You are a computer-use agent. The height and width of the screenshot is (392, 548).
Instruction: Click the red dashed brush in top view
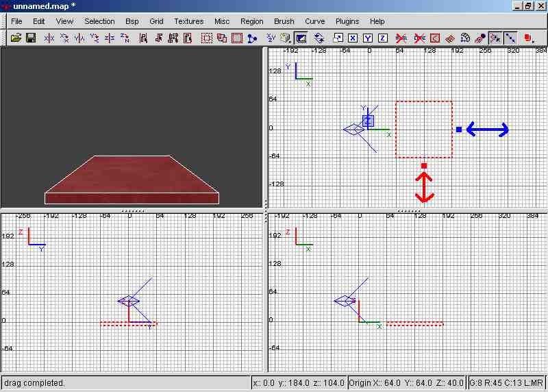424,129
